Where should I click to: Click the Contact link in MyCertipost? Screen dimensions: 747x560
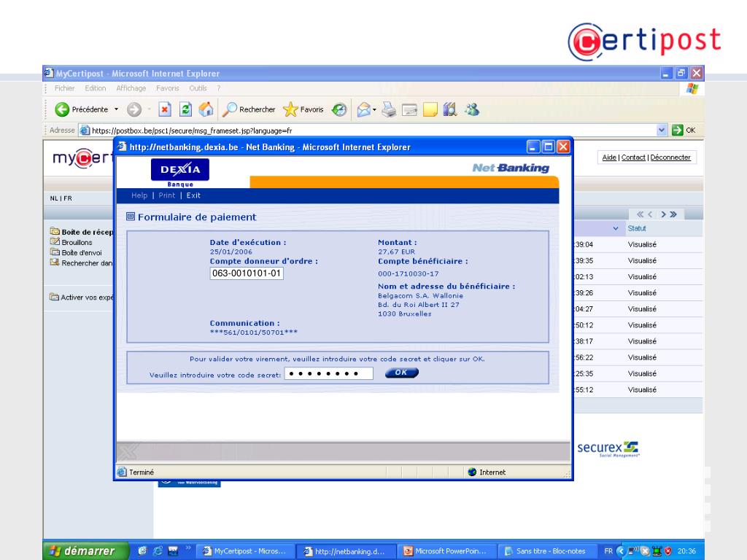633,157
